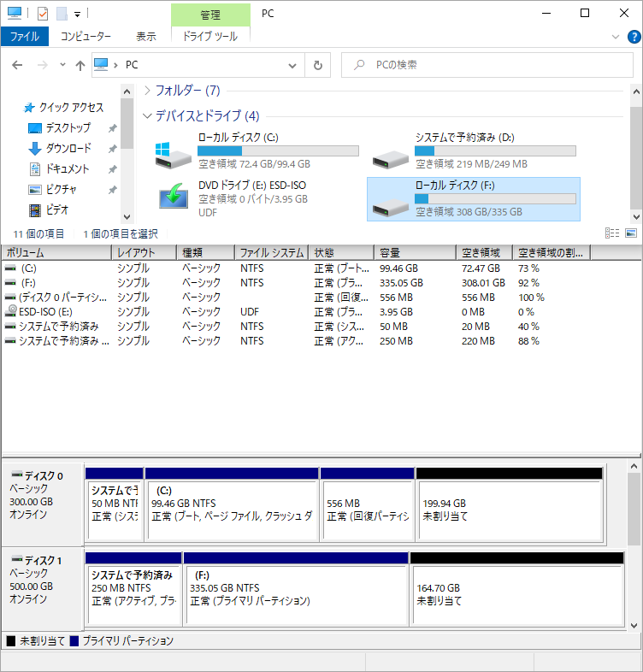Sort by 空き領域 column header
Image resolution: width=643 pixels, height=672 pixels.
click(x=485, y=253)
